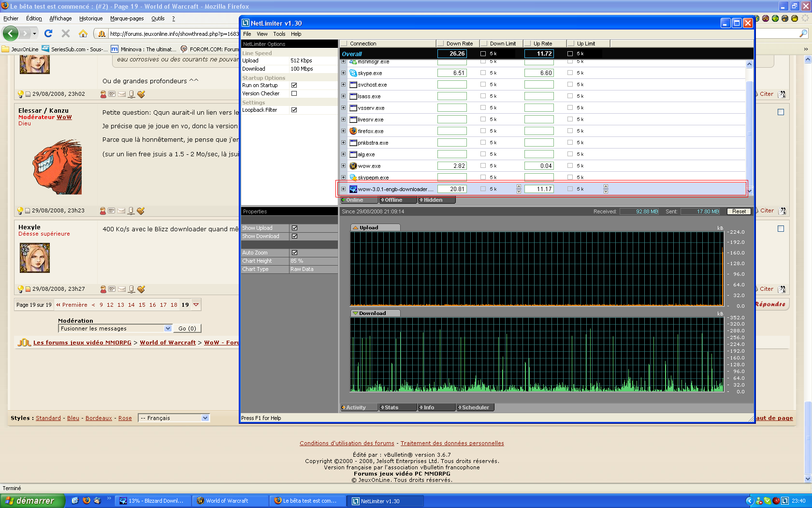
Task: Expand the skype.exe connection row
Action: (x=343, y=73)
